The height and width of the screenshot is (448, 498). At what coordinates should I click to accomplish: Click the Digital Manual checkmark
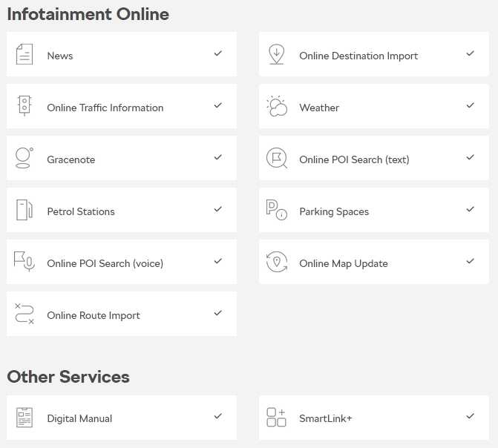click(218, 416)
